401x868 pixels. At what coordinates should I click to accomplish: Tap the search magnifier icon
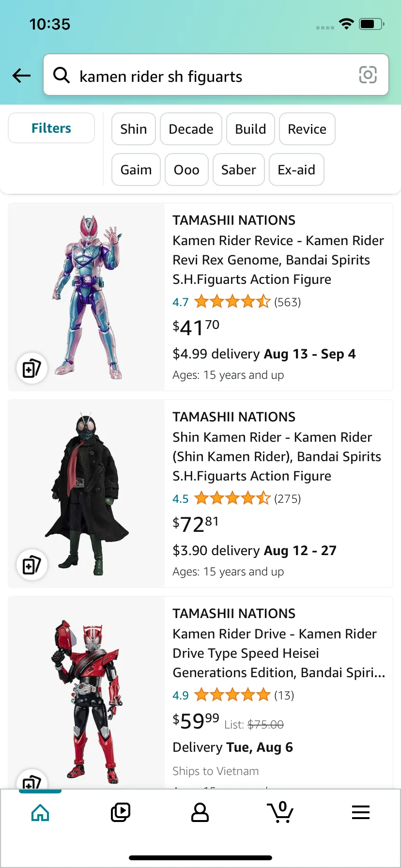click(x=62, y=76)
